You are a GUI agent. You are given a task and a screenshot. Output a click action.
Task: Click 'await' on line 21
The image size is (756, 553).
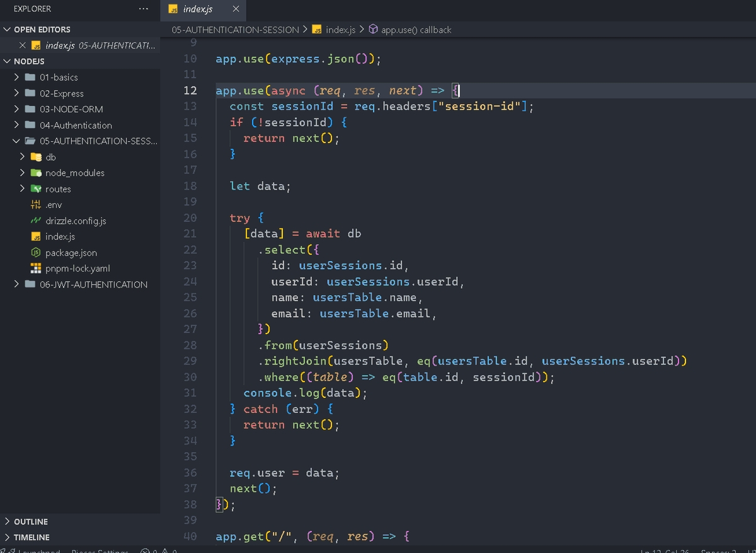tap(323, 234)
